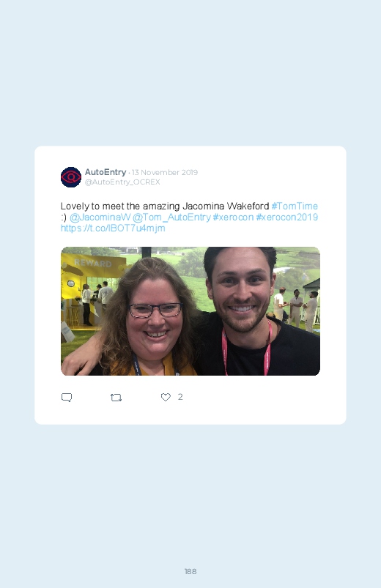Select the #xerocon hashtag
The height and width of the screenshot is (588, 381).
tap(233, 217)
